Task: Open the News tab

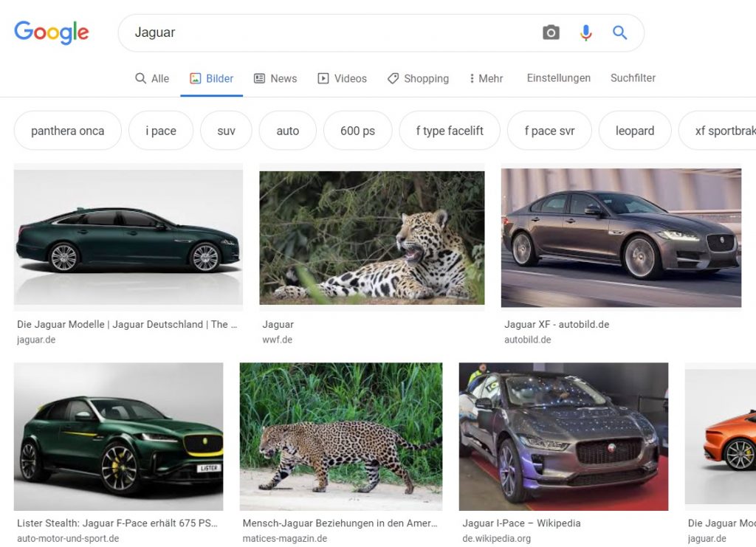Action: tap(275, 78)
